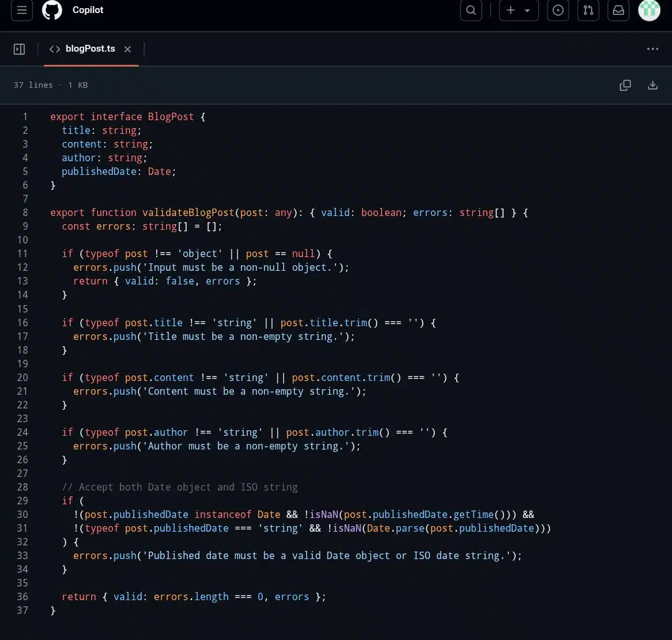The image size is (672, 640).
Task: Click the '1 KB' file size text
Action: pos(78,85)
